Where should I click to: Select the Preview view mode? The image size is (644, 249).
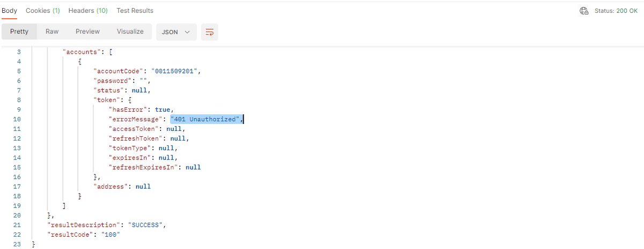coord(87,32)
